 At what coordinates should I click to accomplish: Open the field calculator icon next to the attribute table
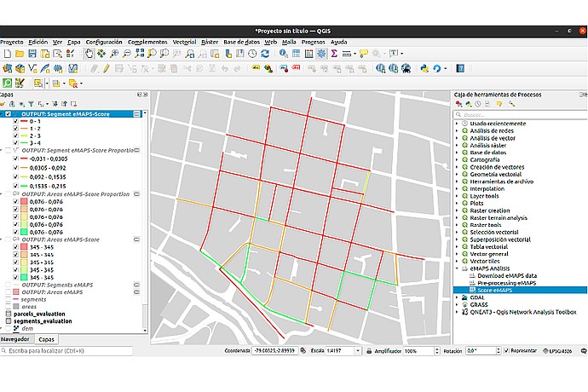click(308, 54)
